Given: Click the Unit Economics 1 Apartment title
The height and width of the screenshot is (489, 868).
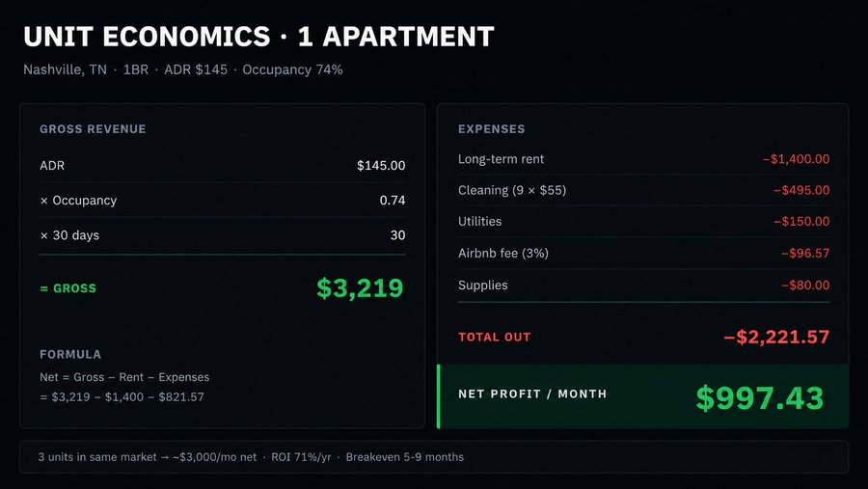Looking at the screenshot, I should pyautogui.click(x=258, y=37).
